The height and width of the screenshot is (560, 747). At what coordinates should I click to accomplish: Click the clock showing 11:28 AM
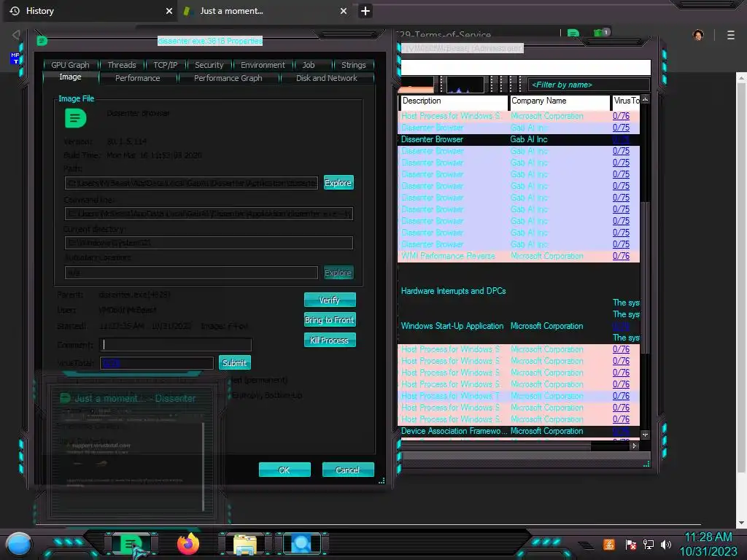[x=708, y=537]
